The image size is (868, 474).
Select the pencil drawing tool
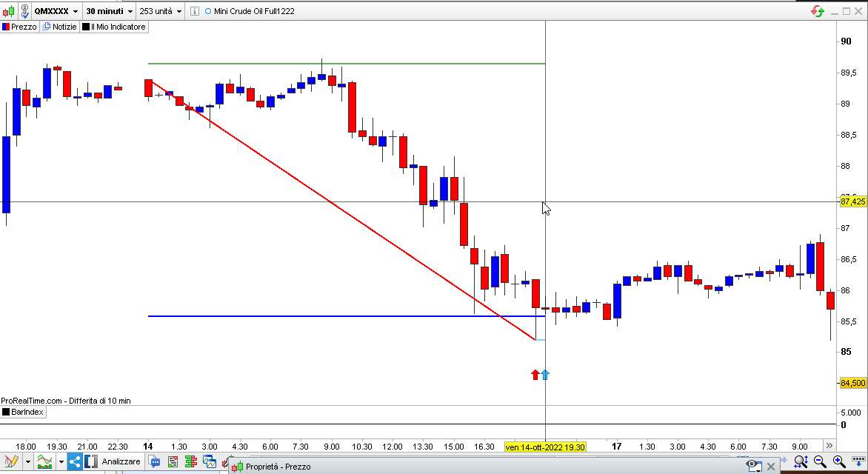tap(11, 461)
